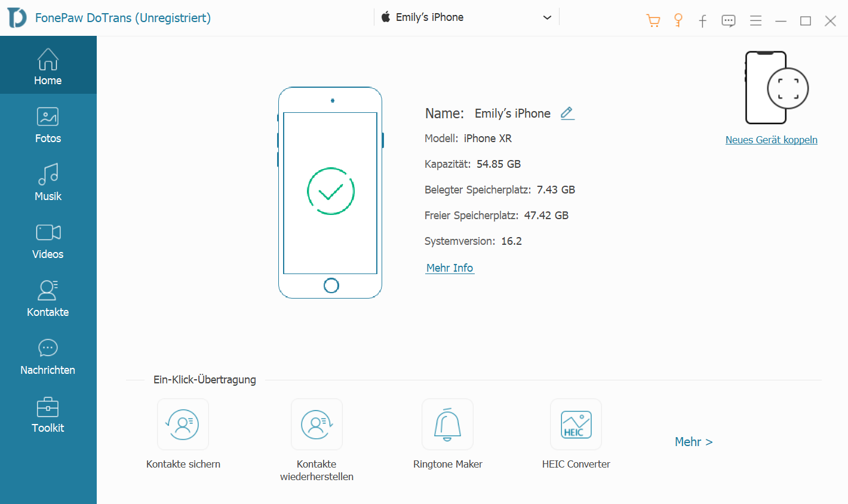Click Systemversion 16.2 text

click(473, 241)
